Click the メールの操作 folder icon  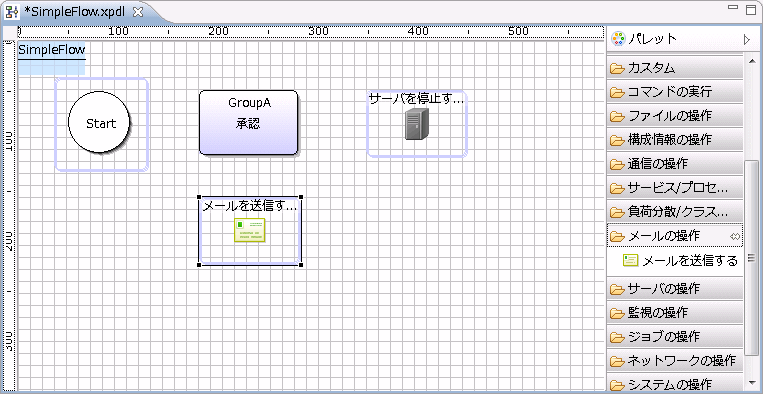click(x=617, y=236)
